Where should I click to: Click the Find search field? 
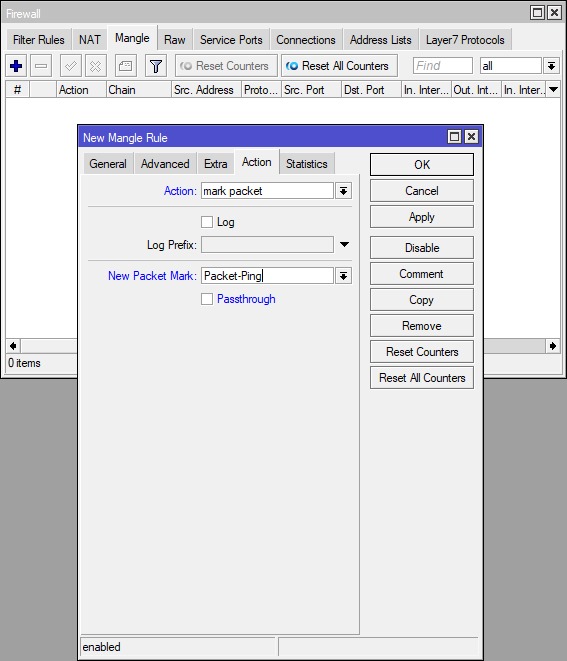point(443,66)
